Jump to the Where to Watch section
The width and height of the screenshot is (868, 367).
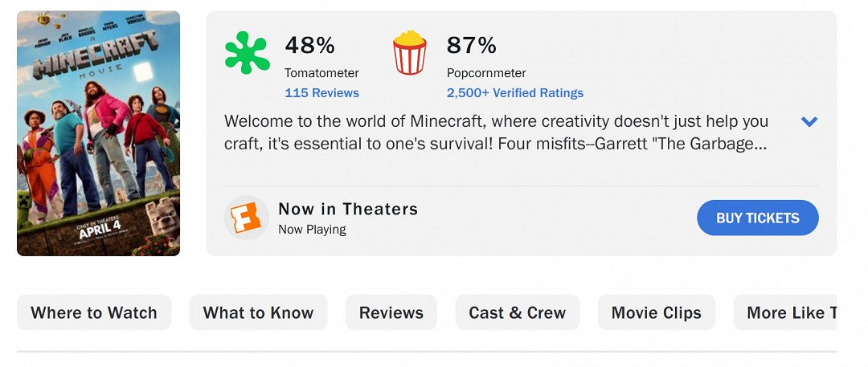94,312
